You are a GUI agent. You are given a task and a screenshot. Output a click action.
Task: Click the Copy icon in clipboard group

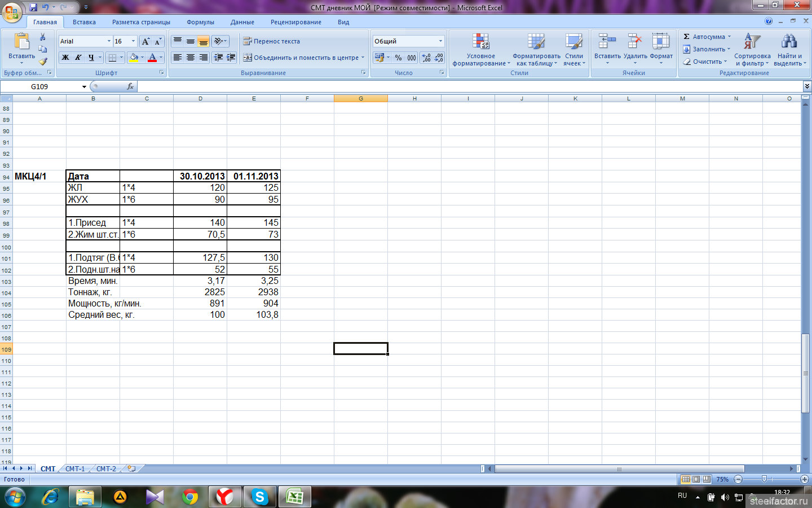coord(43,49)
